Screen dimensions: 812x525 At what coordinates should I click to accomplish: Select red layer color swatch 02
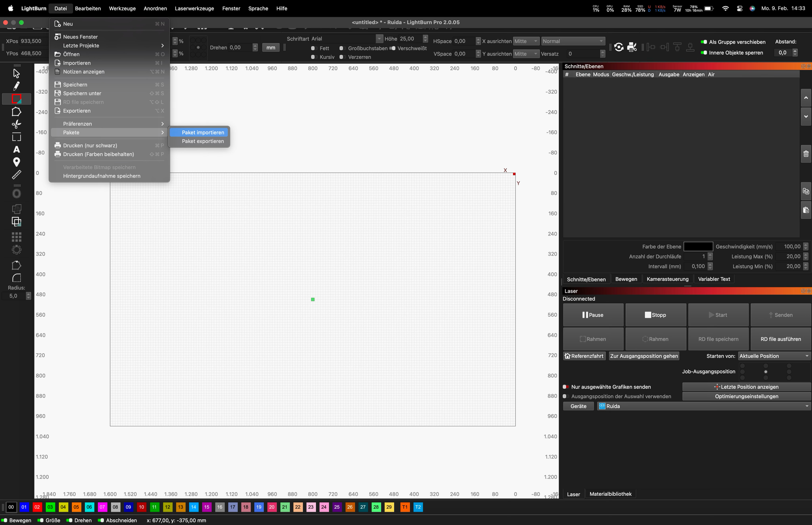pos(37,507)
